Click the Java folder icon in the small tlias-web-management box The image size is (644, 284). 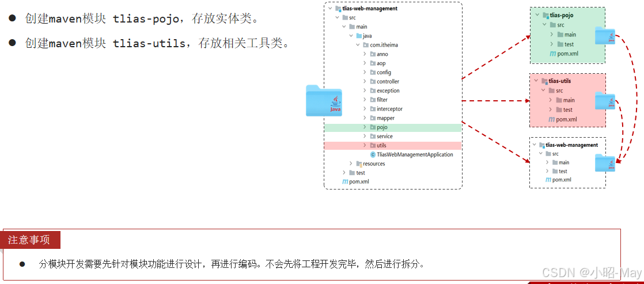click(x=605, y=162)
